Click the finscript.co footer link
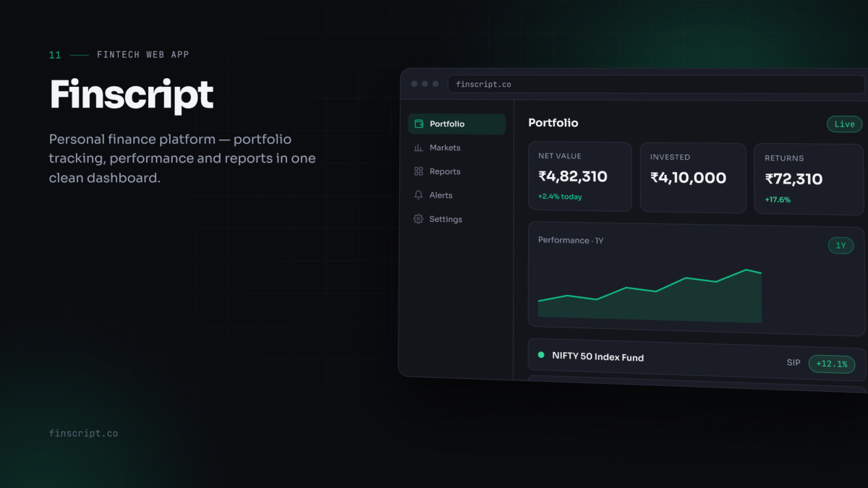This screenshot has height=488, width=868. (83, 434)
